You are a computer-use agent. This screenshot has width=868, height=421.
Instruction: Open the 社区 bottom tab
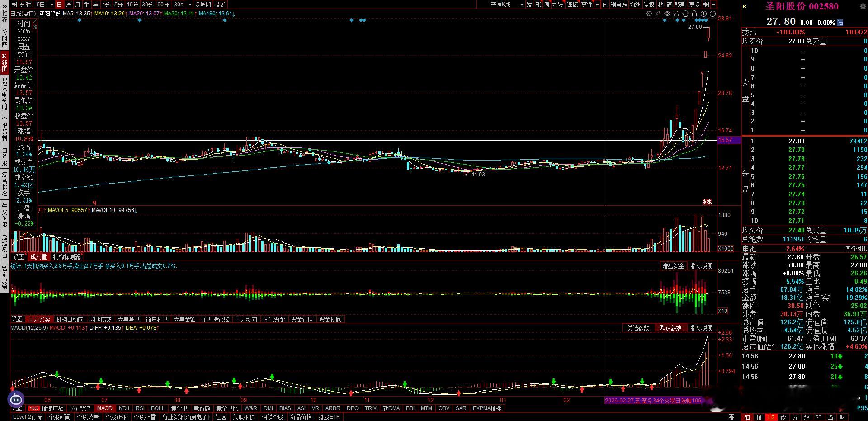pyautogui.click(x=221, y=417)
